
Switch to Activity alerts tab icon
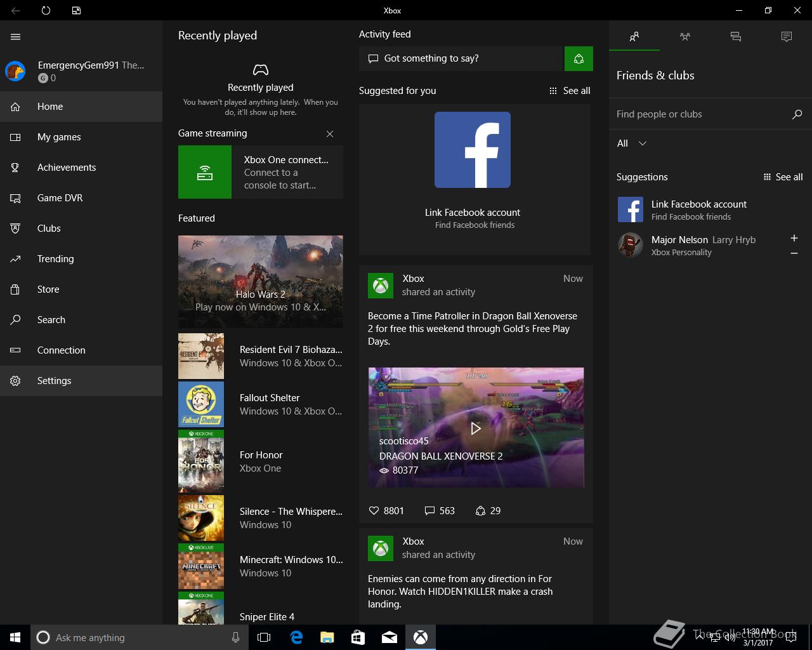pyautogui.click(x=787, y=37)
